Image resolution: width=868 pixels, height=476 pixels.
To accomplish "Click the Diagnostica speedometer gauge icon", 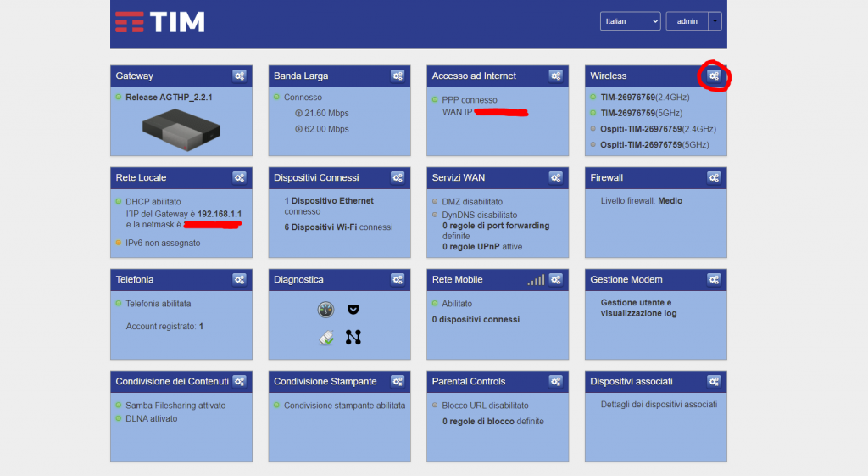I will [326, 310].
